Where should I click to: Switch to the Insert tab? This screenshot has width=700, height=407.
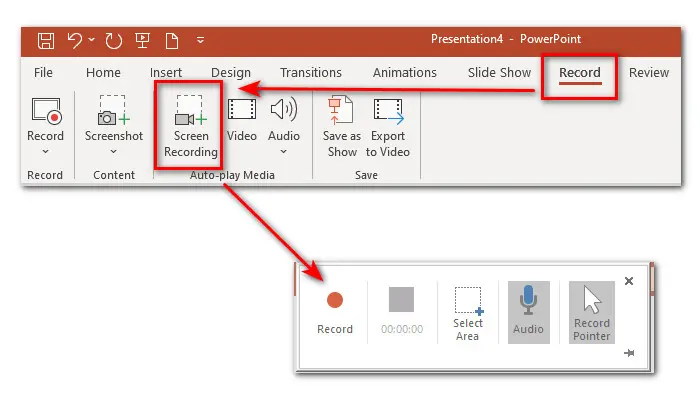click(x=166, y=72)
